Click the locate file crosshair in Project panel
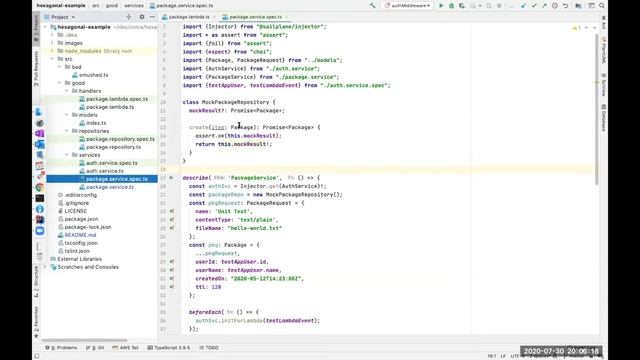This screenshot has height=360, width=640. [x=129, y=17]
